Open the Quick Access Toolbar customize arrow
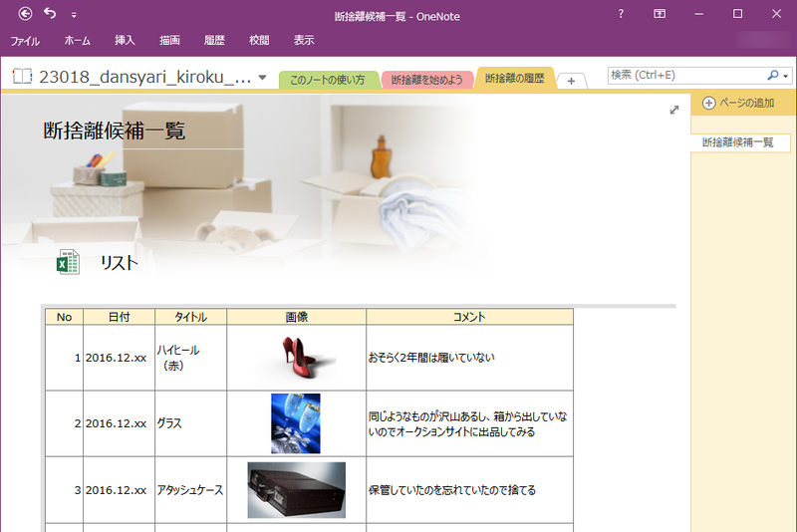The width and height of the screenshot is (797, 532). click(x=74, y=15)
